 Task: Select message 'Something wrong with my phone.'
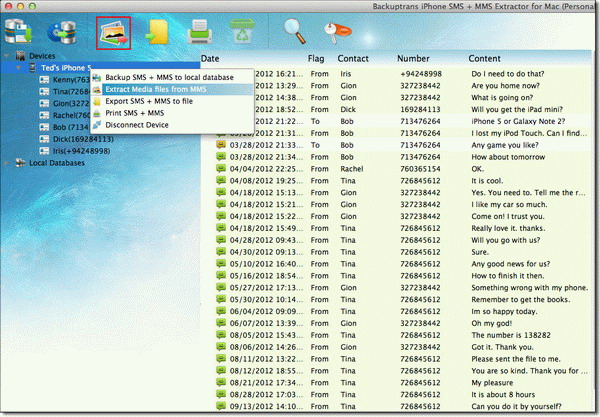pyautogui.click(x=529, y=287)
